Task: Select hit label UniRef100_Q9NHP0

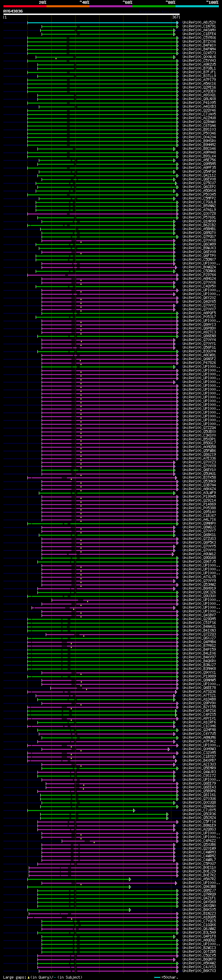Action: click(x=199, y=524)
